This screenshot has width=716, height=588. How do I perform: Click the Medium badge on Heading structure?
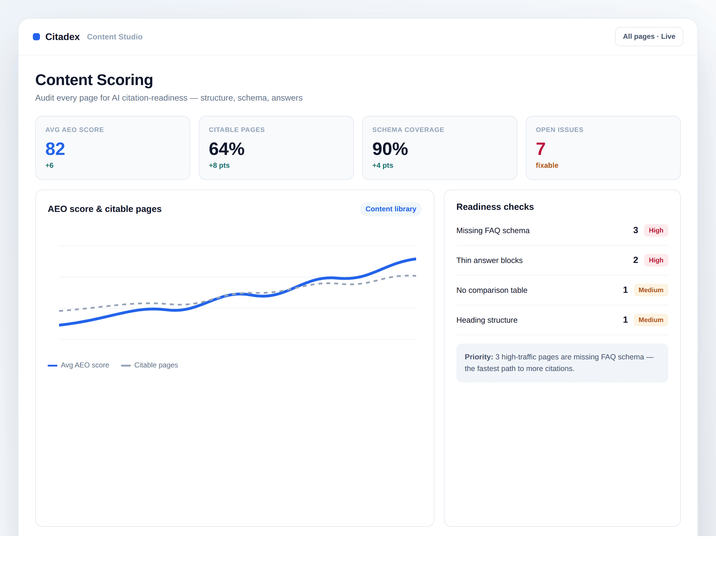click(x=651, y=320)
